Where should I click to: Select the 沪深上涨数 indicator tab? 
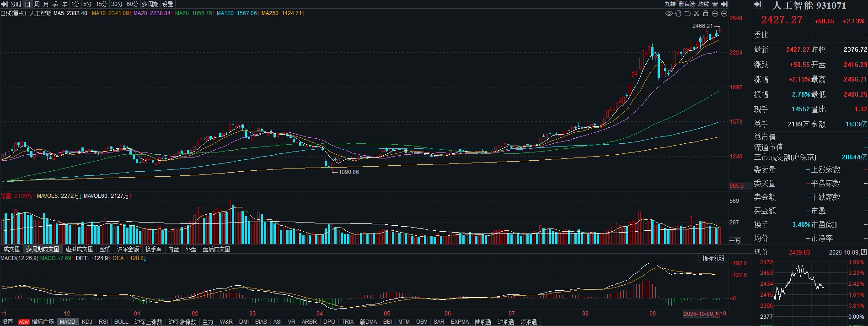149,322
